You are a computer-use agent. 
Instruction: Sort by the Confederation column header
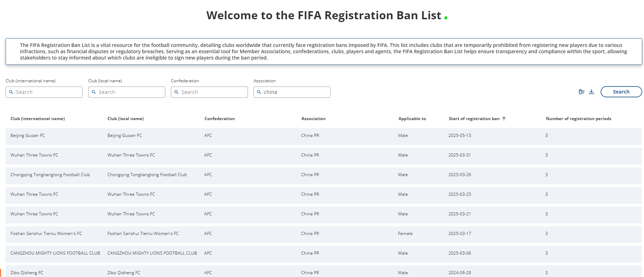coord(220,119)
